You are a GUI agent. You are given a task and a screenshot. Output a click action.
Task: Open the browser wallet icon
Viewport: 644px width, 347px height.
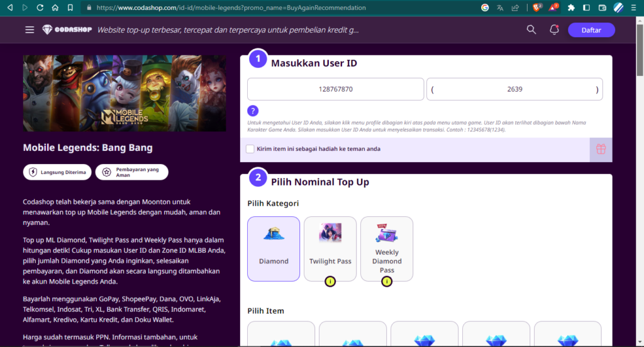click(602, 8)
